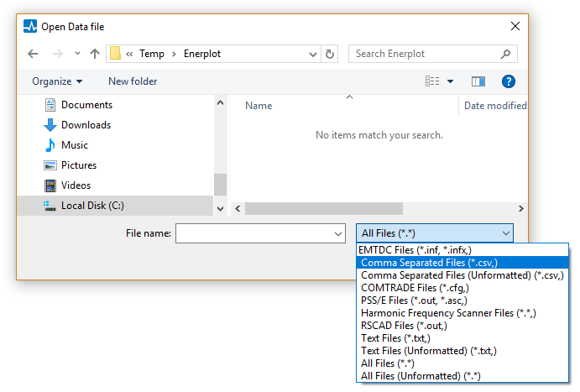
Task: Expand the view options dropdown arrow
Action: click(x=451, y=81)
